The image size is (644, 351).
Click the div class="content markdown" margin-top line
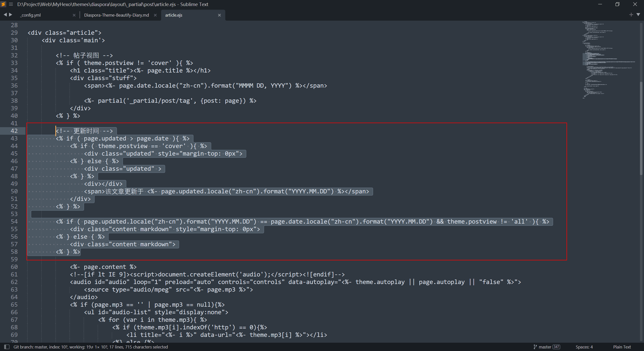pos(165,229)
